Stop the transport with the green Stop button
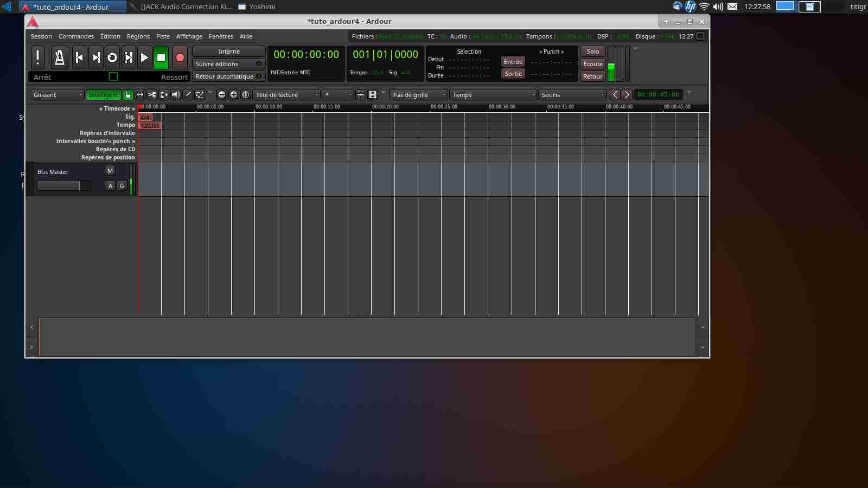 [x=161, y=57]
